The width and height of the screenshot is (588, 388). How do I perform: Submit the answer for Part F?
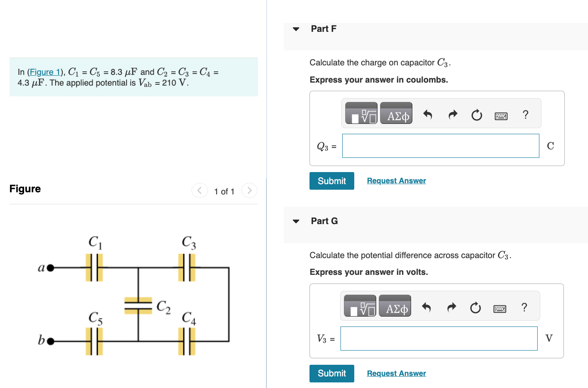pos(331,181)
